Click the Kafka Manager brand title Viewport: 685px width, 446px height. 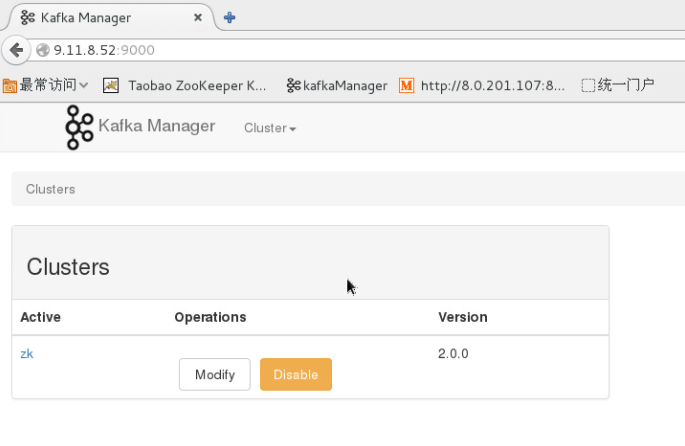point(156,126)
